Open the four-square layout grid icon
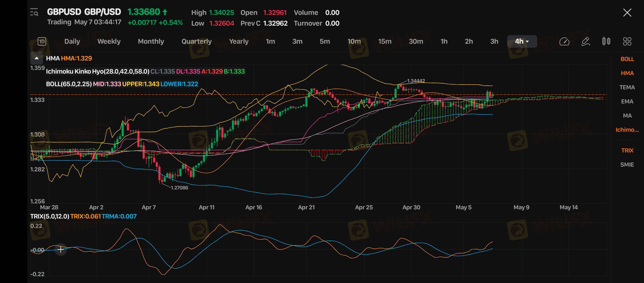 627,41
